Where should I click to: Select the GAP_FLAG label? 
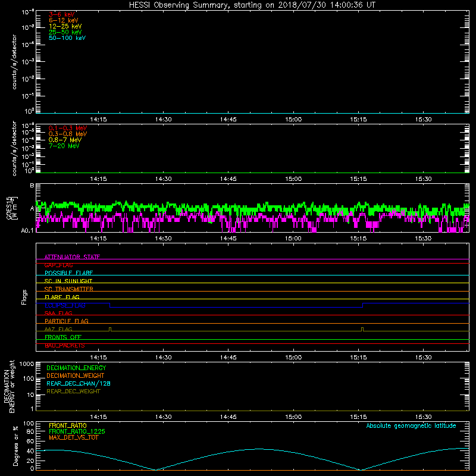58,265
